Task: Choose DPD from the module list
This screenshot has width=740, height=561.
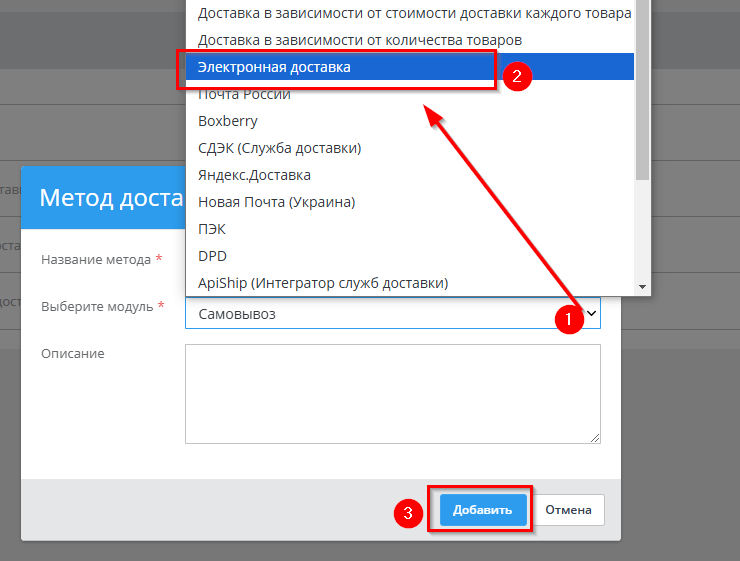Action: (213, 256)
